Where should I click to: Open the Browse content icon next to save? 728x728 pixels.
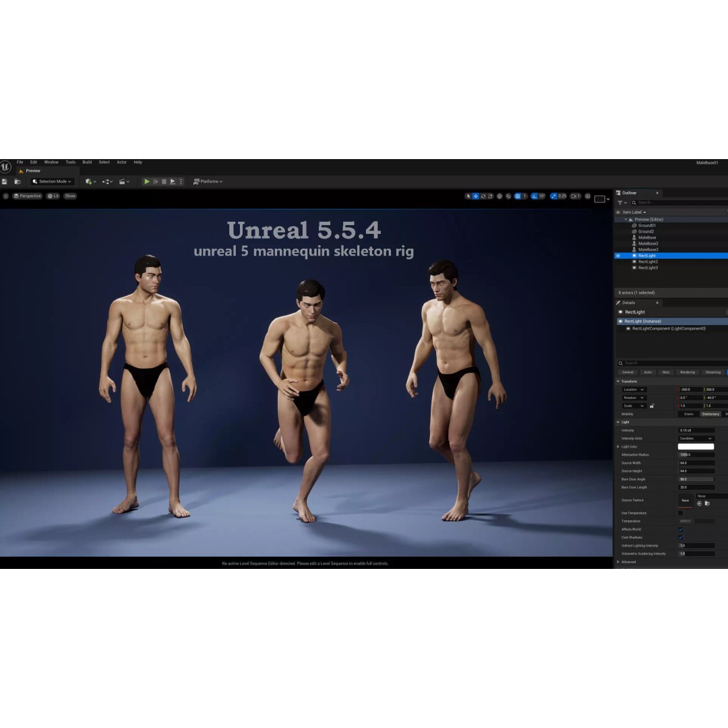pos(17,181)
